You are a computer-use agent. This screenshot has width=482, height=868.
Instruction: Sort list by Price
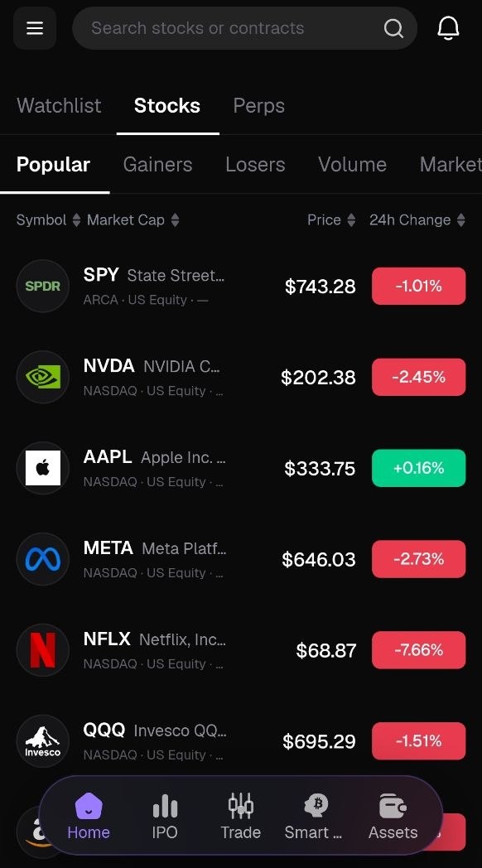[331, 220]
